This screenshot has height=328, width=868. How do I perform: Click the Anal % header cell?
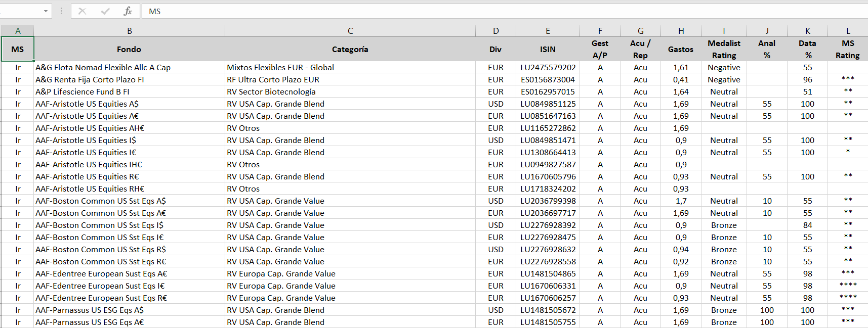click(x=767, y=49)
